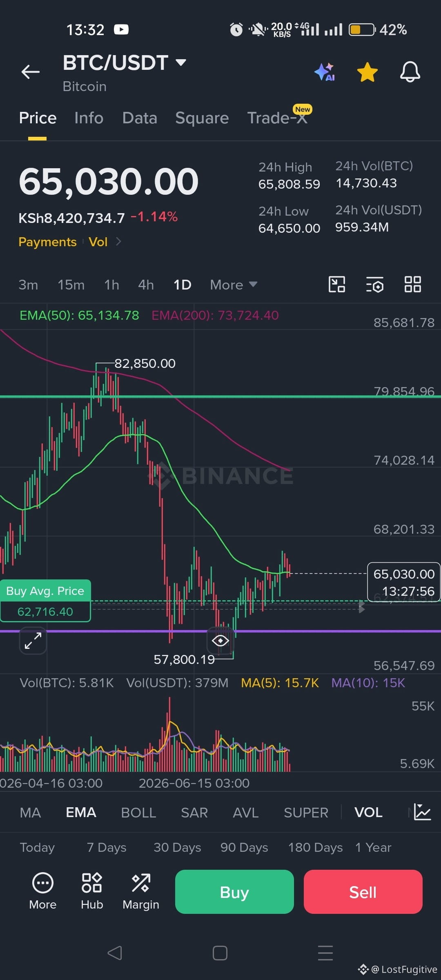Tap the back arrow icon
Screen dimensions: 441x980
coord(31,72)
